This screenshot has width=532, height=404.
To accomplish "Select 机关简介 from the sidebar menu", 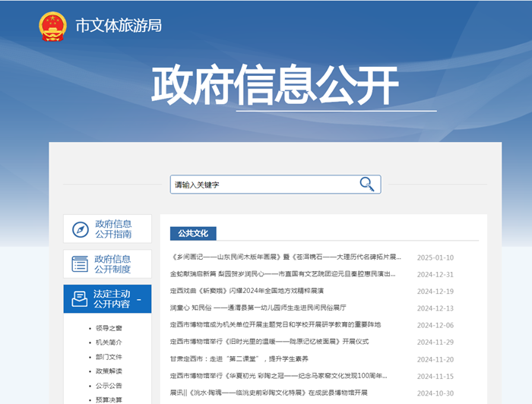I will pyautogui.click(x=109, y=342).
